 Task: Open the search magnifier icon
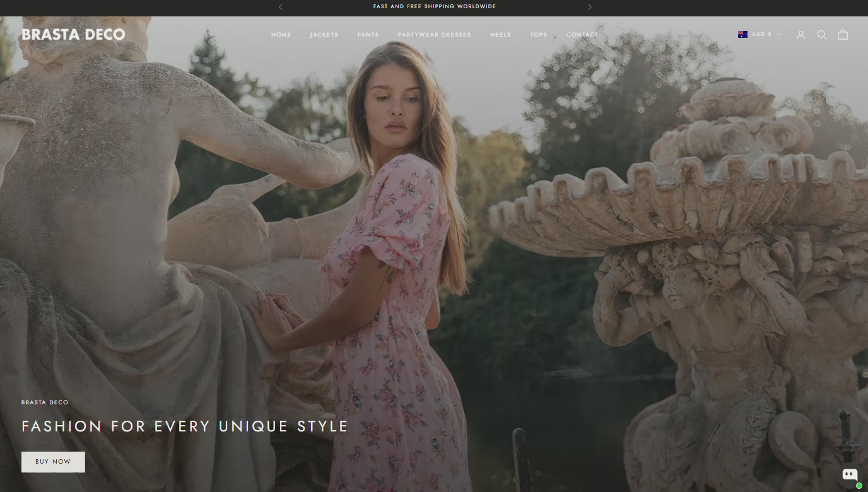821,35
